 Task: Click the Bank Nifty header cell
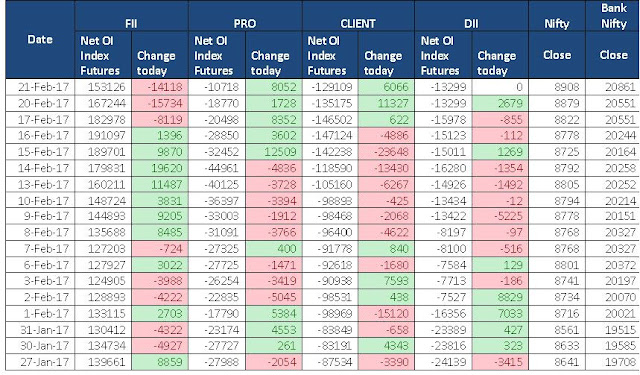[x=612, y=16]
